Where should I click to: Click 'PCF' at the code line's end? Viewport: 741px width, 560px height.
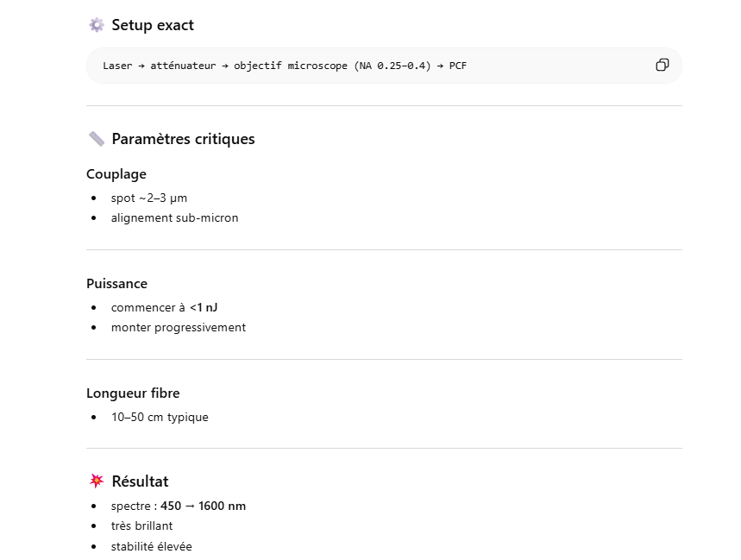pyautogui.click(x=458, y=66)
